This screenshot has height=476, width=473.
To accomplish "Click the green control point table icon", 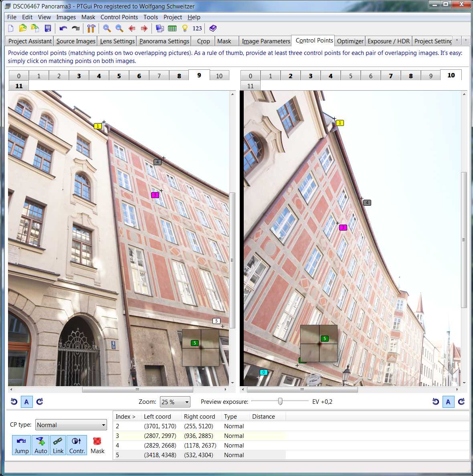I will pyautogui.click(x=172, y=28).
